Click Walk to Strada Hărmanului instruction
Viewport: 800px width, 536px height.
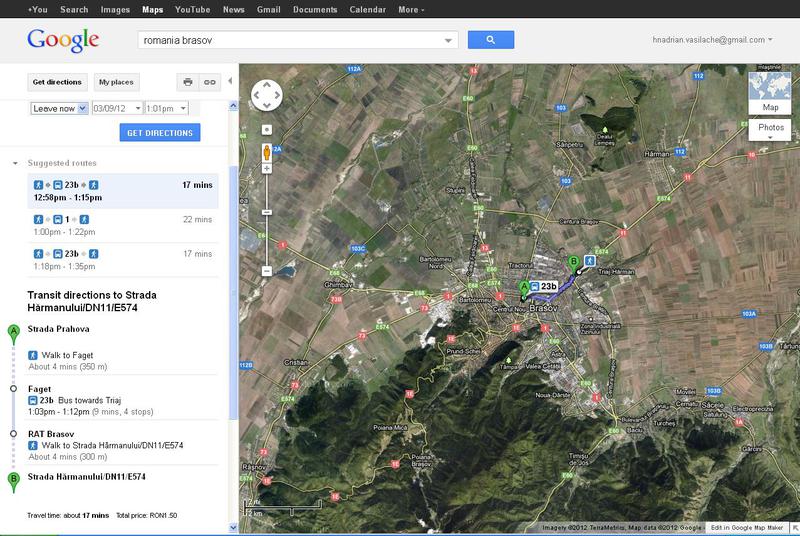click(x=112, y=445)
